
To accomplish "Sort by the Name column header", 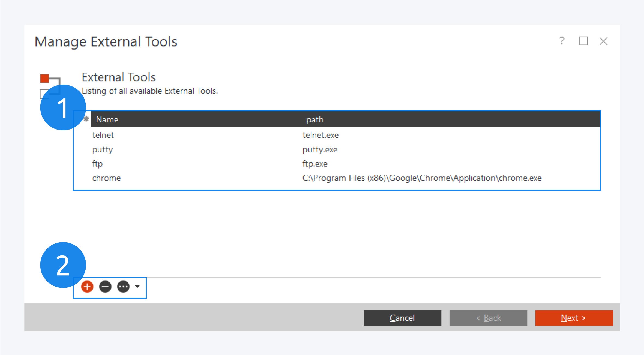I will click(107, 119).
